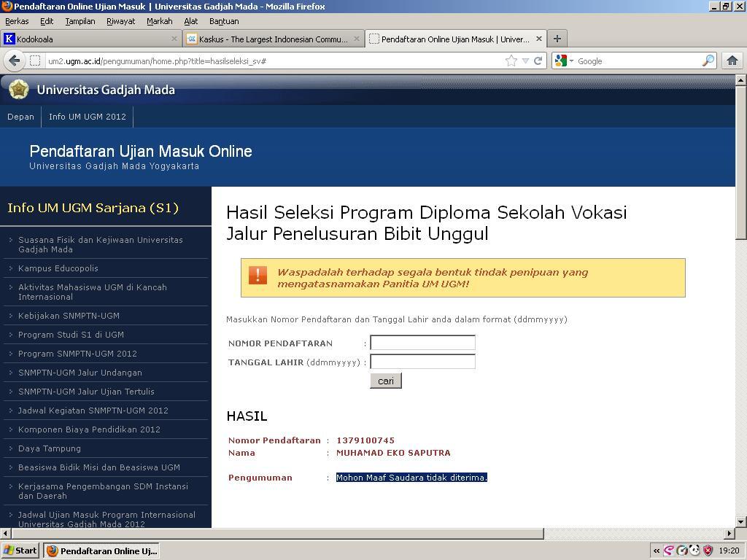Click horizontal scrollbar right arrow
The image size is (747, 560).
pyautogui.click(x=729, y=533)
